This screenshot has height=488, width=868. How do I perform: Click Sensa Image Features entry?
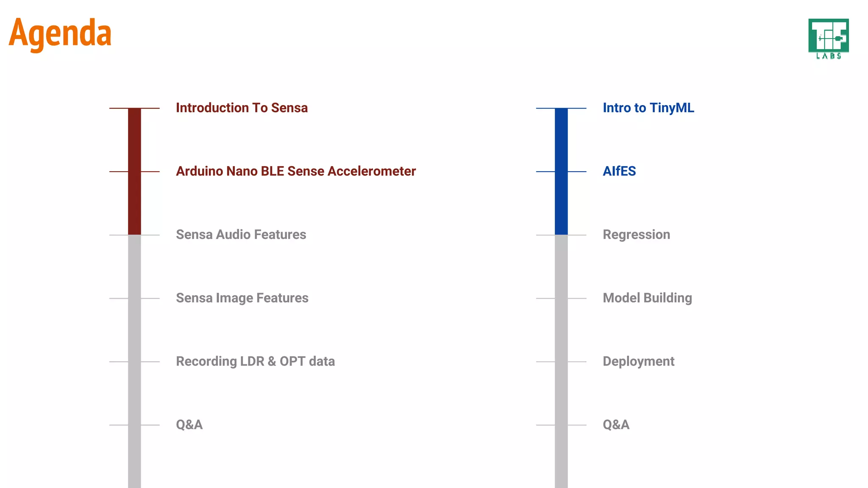(x=242, y=298)
